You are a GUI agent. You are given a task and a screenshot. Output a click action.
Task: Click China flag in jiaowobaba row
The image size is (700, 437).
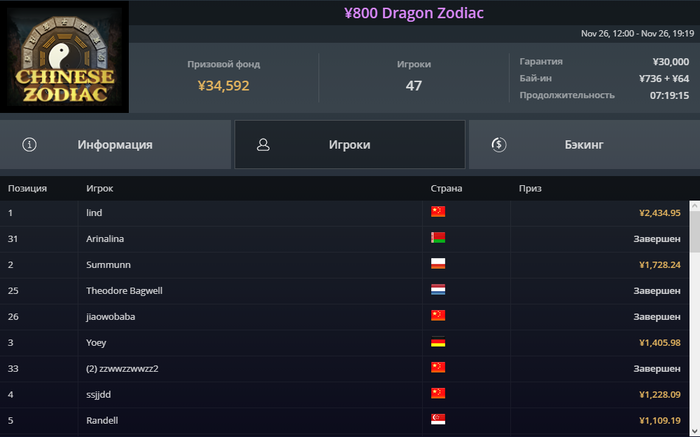coord(438,315)
